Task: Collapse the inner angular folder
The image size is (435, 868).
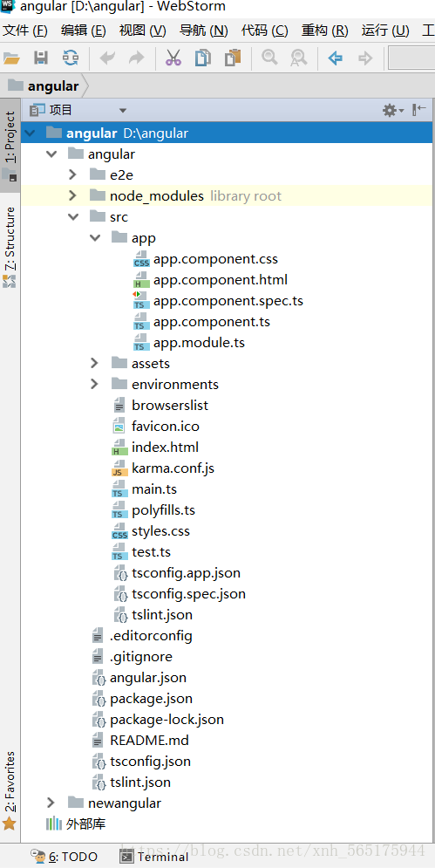Action: (52, 154)
